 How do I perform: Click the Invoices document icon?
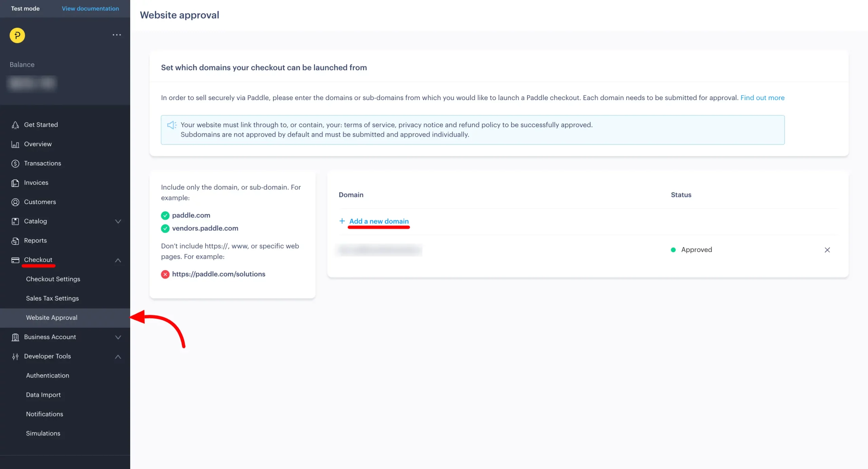pyautogui.click(x=15, y=183)
